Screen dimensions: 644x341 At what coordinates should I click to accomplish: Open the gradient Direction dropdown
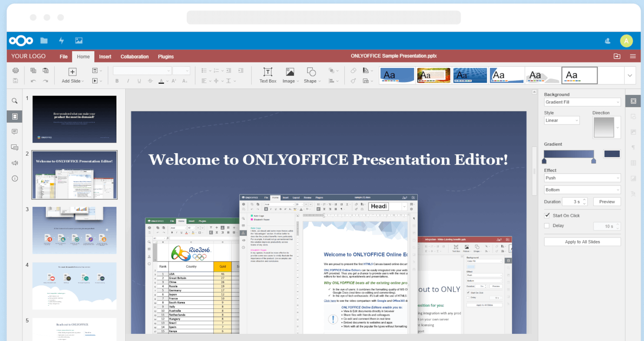click(x=607, y=127)
